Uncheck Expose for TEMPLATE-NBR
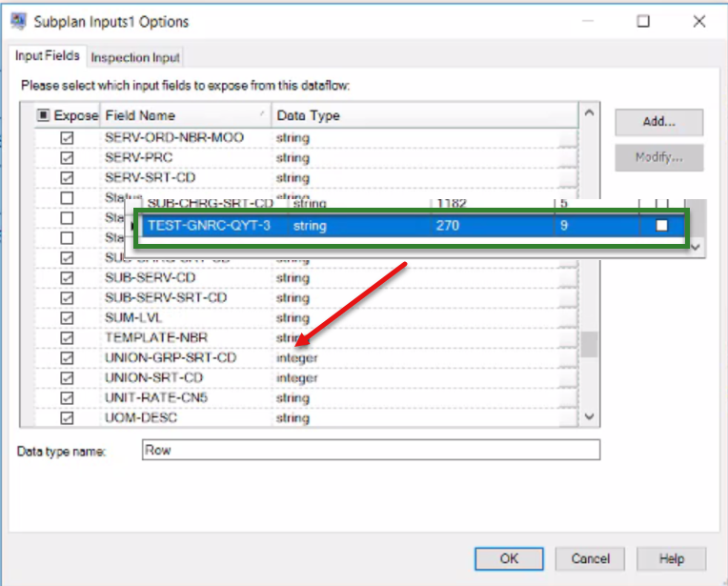The width and height of the screenshot is (728, 586). [x=67, y=337]
